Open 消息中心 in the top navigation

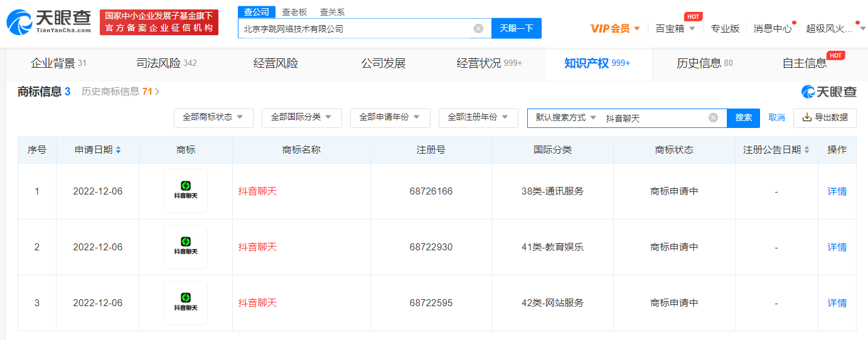point(773,28)
